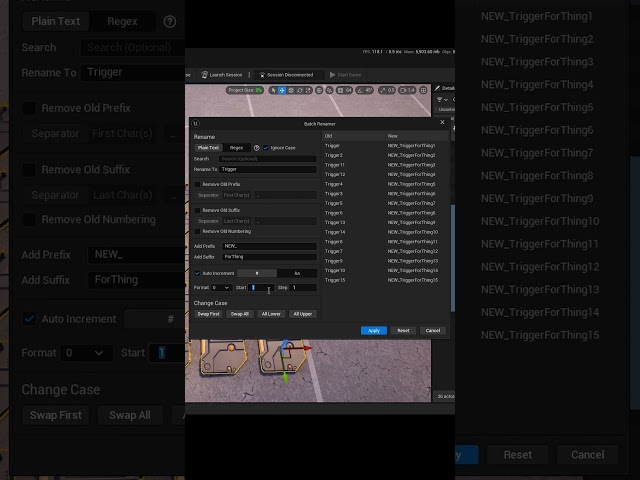This screenshot has height=480, width=640.
Task: Click the Step number field
Action: pyautogui.click(x=303, y=288)
